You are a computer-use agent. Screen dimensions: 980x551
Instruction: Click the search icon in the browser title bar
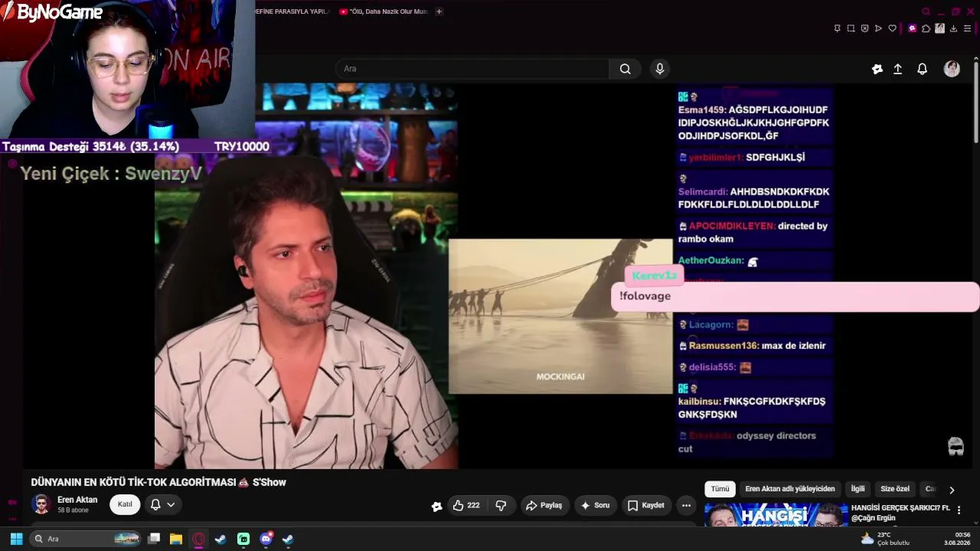point(926,11)
